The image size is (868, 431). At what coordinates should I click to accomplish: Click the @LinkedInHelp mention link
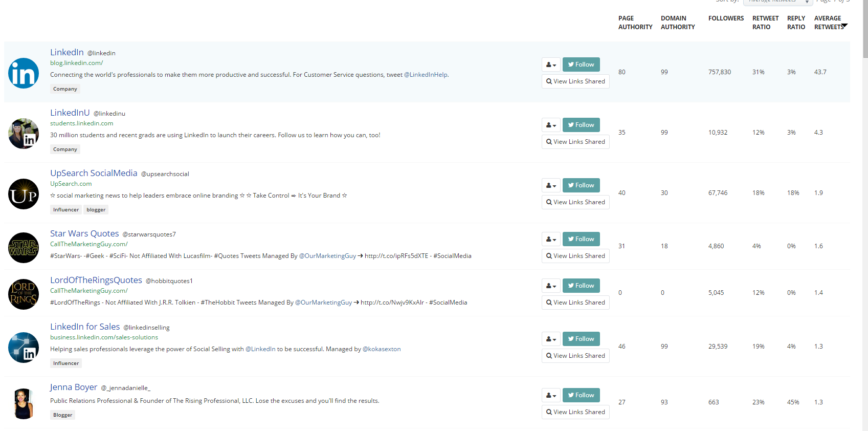click(x=426, y=75)
